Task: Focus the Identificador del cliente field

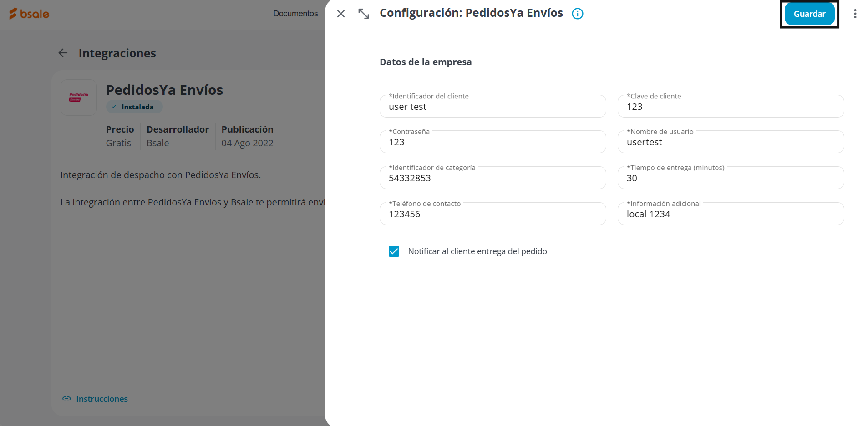Action: (492, 106)
